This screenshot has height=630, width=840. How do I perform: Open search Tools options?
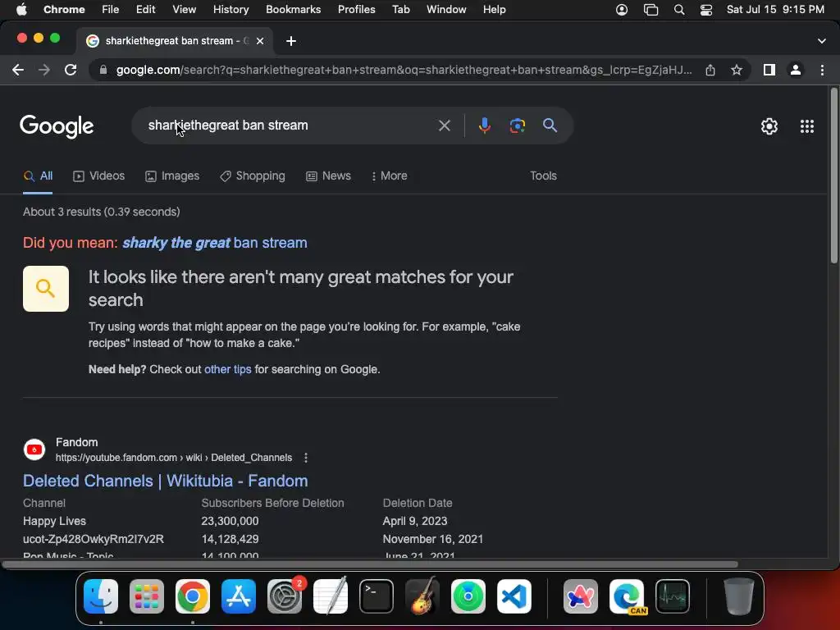[x=543, y=176]
